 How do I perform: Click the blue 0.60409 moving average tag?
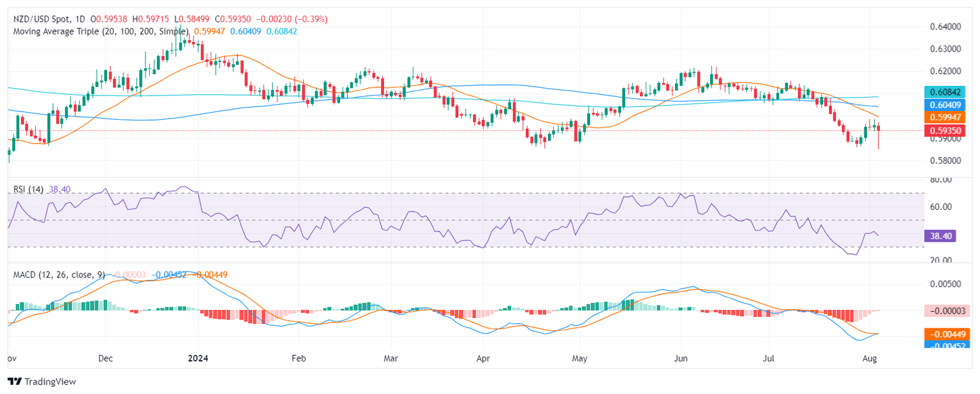tap(946, 105)
